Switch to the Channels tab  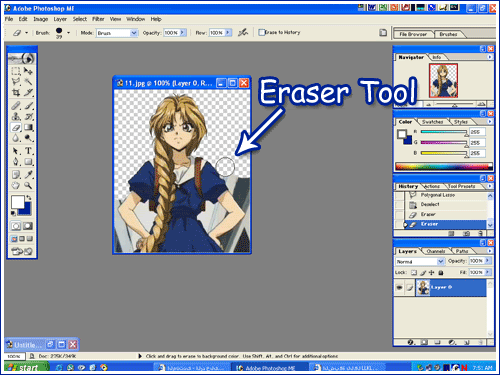point(436,251)
